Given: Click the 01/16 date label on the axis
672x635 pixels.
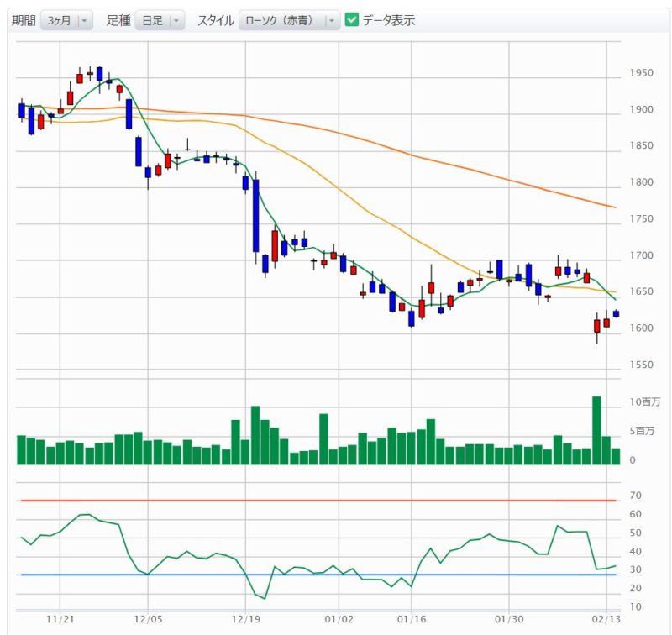Looking at the screenshot, I should pos(412,619).
